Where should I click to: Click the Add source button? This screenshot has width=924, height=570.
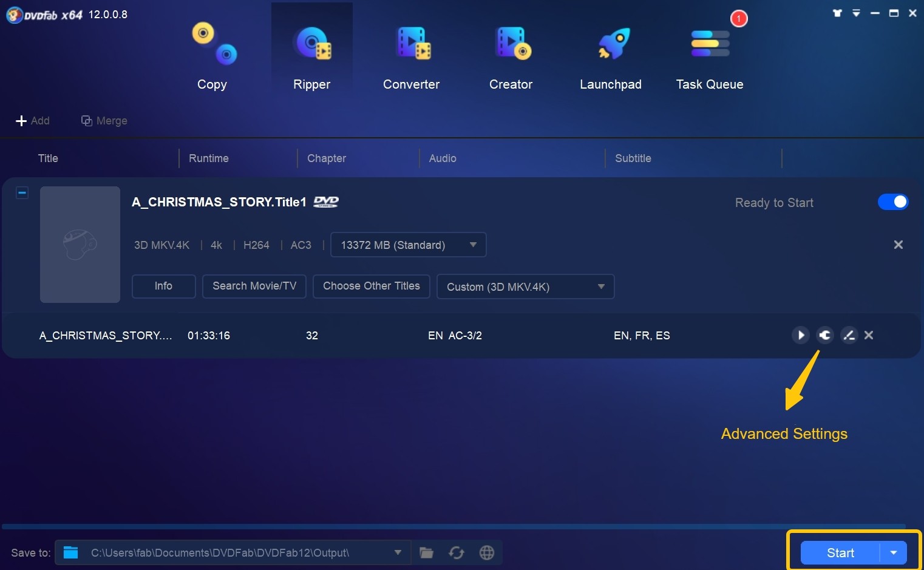(33, 121)
